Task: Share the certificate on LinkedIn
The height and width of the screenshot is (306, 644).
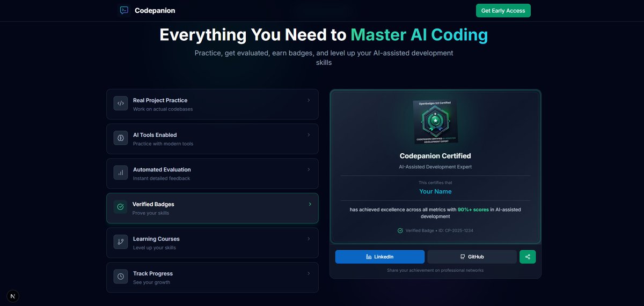Action: (x=380, y=257)
